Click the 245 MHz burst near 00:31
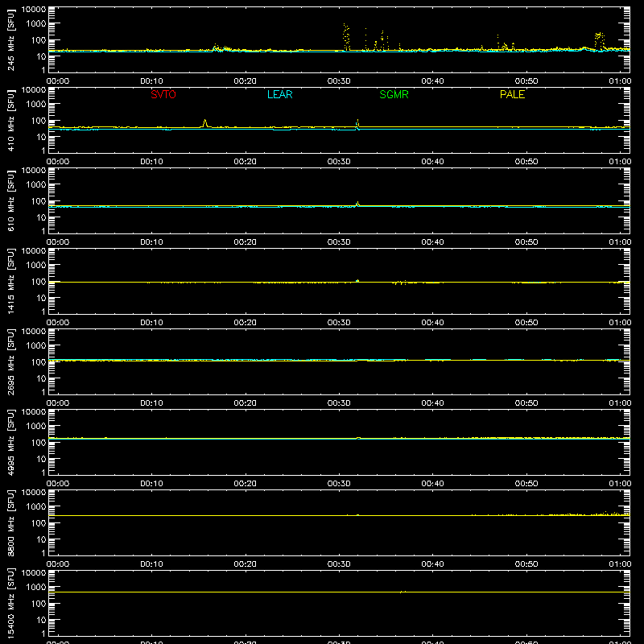This screenshot has width=644, height=644. tap(346, 37)
